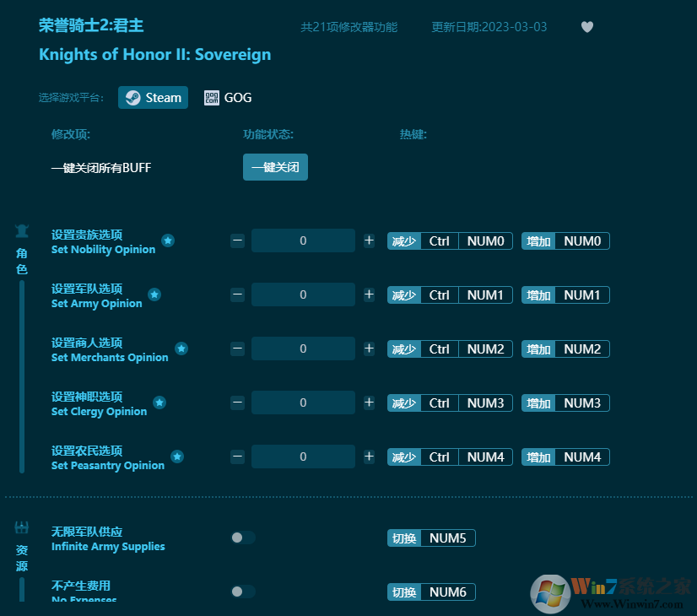
Task: Toggle No Expenses switch
Action: 243,592
